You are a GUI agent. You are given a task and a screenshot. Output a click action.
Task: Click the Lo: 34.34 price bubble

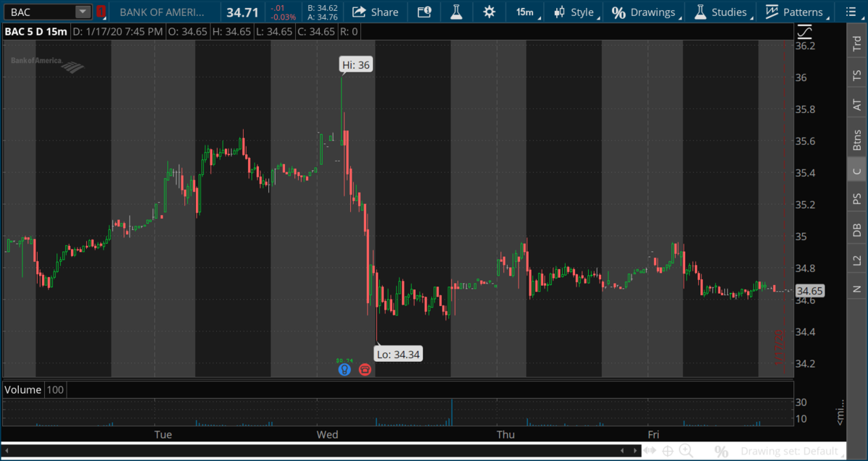coord(397,354)
